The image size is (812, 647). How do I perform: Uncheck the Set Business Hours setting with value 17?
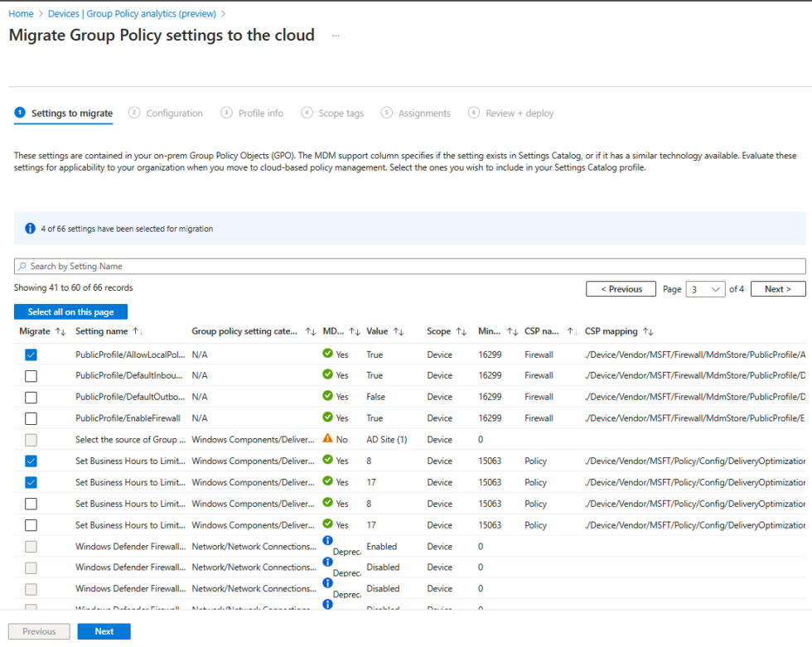point(31,482)
